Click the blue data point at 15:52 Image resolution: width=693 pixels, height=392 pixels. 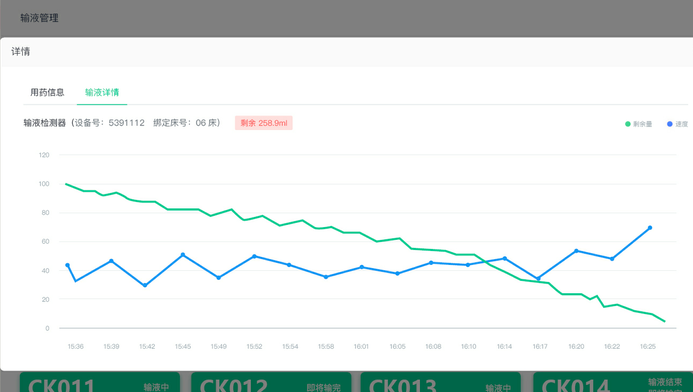(x=254, y=256)
